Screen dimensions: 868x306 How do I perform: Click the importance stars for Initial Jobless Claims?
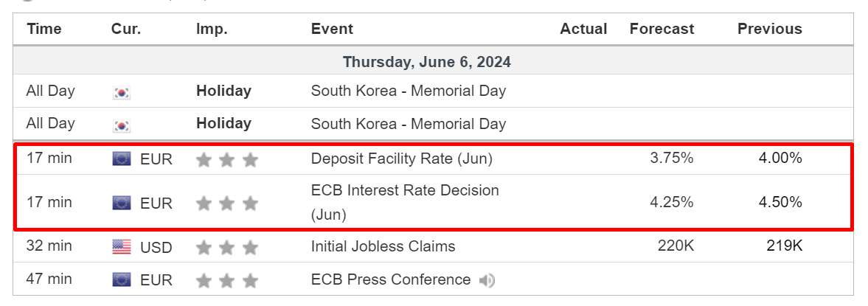pyautogui.click(x=227, y=247)
